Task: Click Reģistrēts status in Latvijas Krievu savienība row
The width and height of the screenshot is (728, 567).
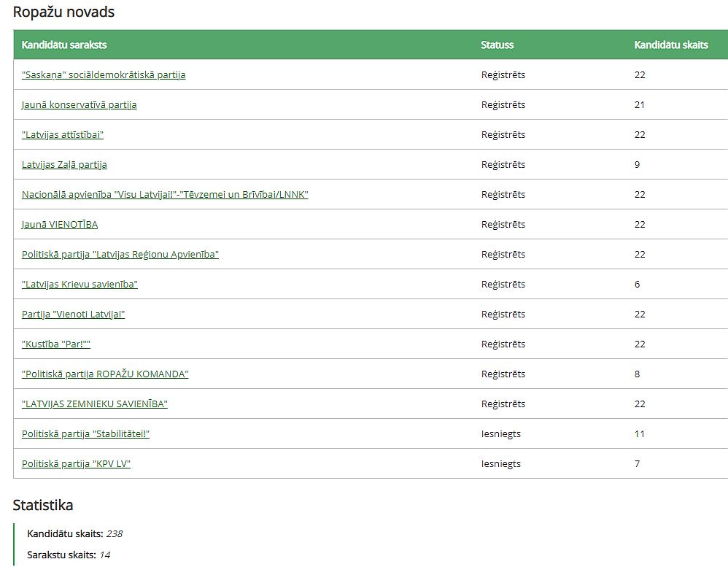Action: (x=503, y=284)
